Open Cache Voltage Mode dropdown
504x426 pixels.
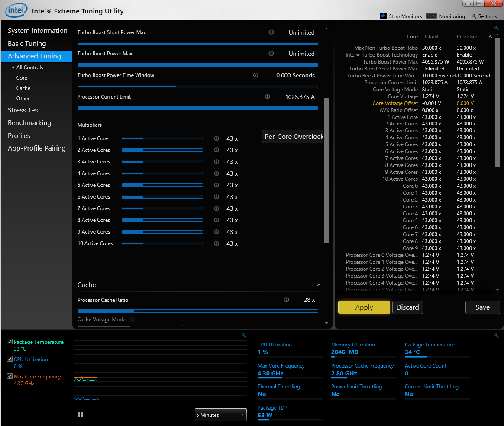coord(130,326)
